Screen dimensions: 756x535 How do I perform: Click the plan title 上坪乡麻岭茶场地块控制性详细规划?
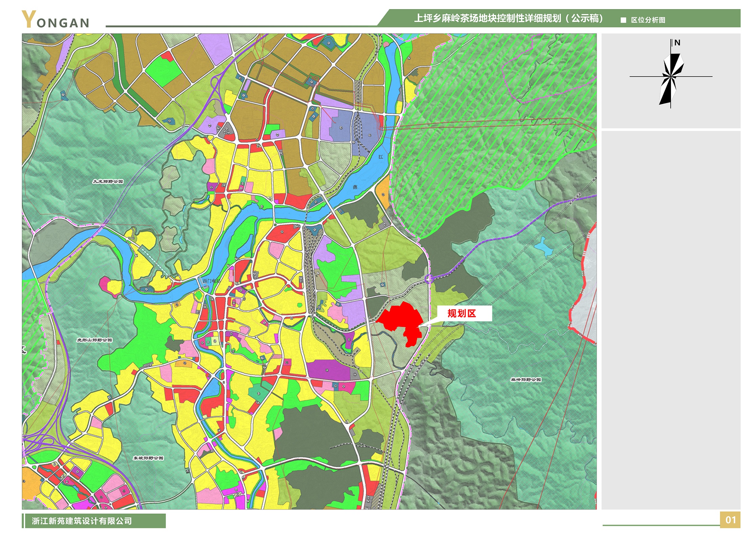pos(508,18)
